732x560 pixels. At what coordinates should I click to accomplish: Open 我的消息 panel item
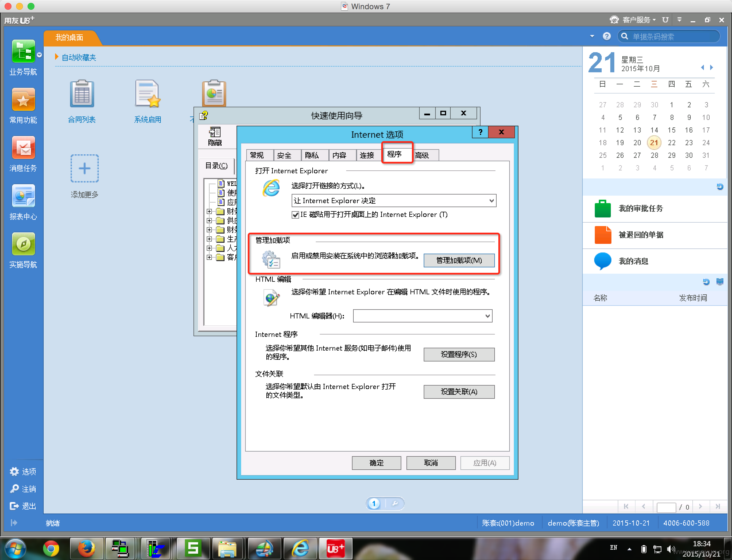coord(654,261)
